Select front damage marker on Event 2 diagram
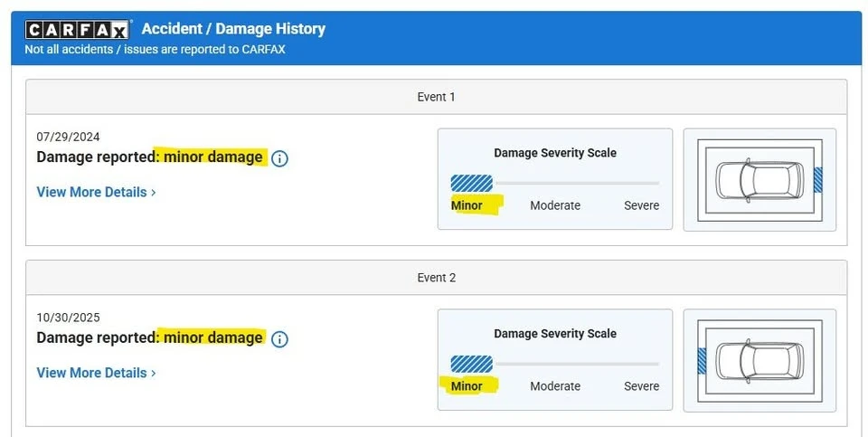Image resolution: width=868 pixels, height=437 pixels. pyautogui.click(x=702, y=361)
